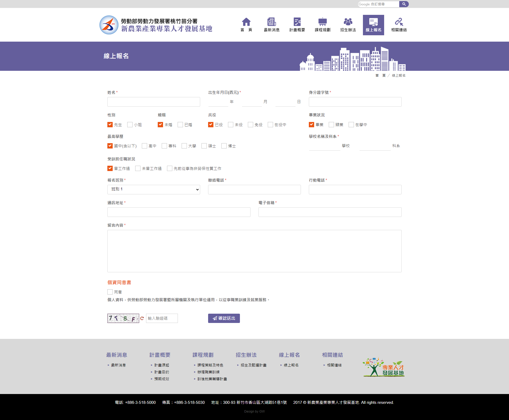Tick the 同意 consent checkbox
Screen dimensions: 509x420
pos(110,292)
